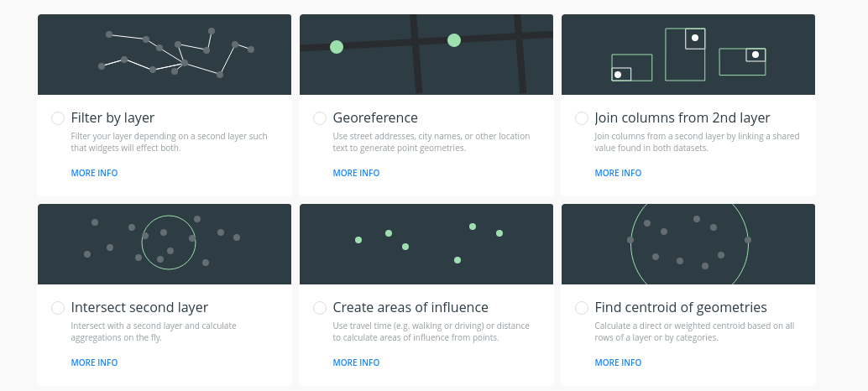Viewport: 868px width, 391px height.
Task: Select Join columns from 2nd layer radio
Action: tap(581, 118)
